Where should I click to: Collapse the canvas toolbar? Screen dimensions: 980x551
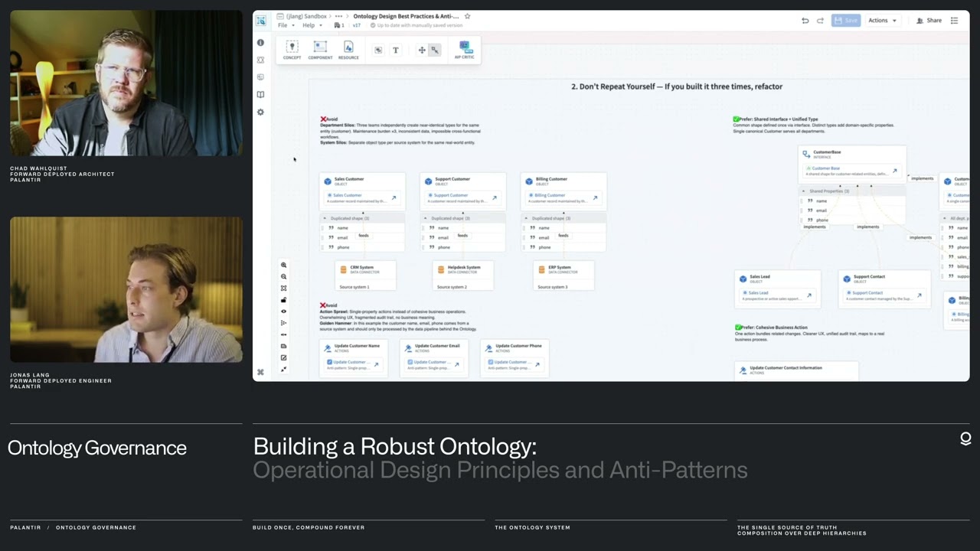point(284,370)
